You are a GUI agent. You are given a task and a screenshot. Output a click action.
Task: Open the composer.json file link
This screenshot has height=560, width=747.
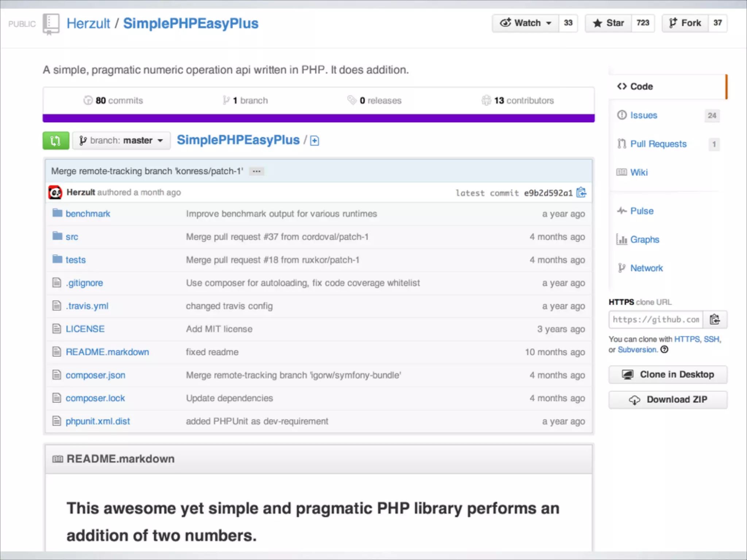tap(95, 375)
